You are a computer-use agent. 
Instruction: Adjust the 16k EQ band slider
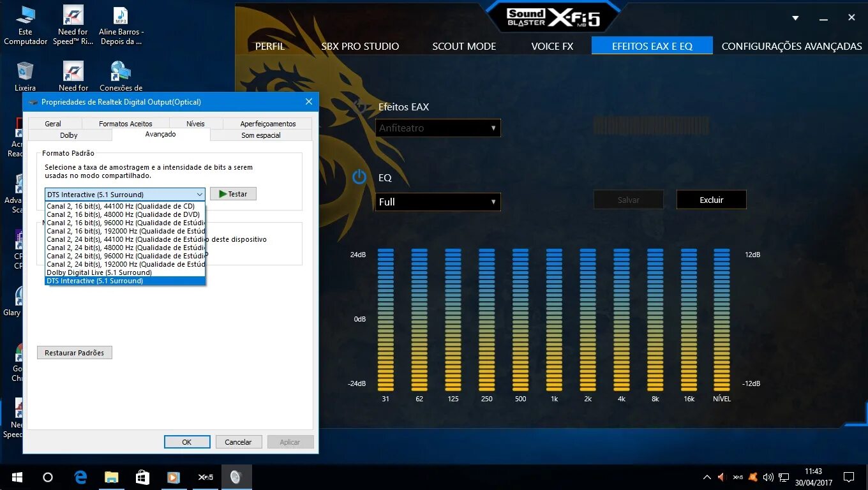point(689,320)
